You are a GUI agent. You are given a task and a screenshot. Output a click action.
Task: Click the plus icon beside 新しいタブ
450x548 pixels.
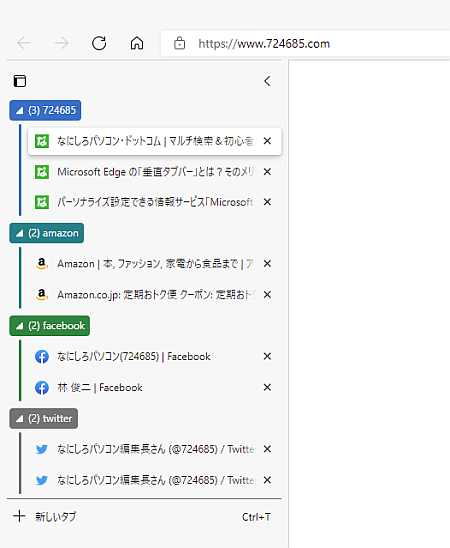pos(19,516)
